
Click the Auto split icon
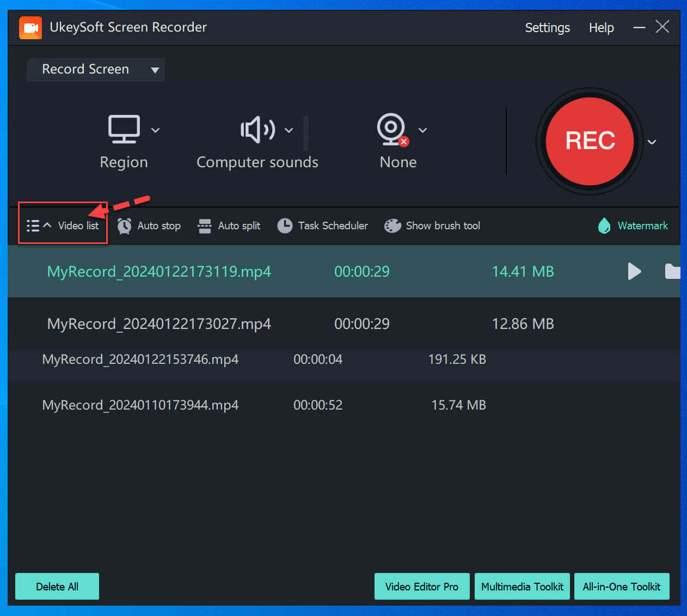(205, 225)
